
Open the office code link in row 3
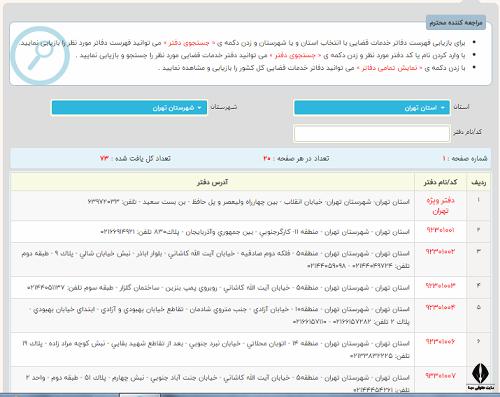point(440,252)
